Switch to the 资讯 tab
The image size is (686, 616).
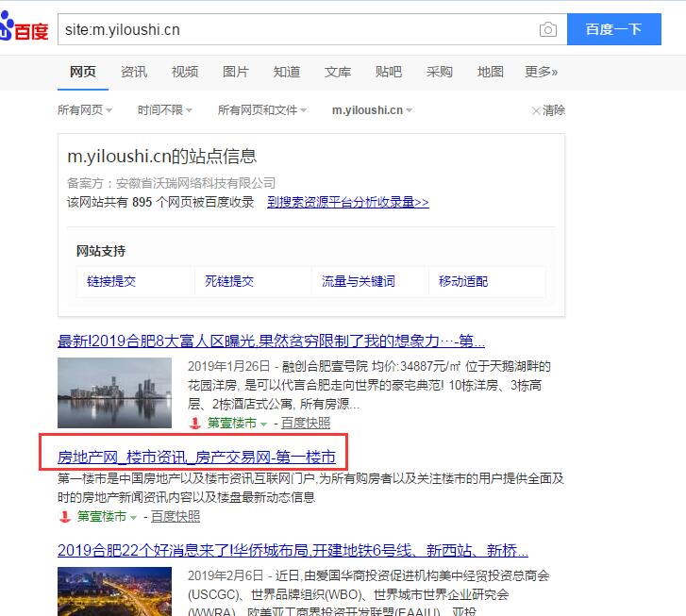pyautogui.click(x=134, y=72)
